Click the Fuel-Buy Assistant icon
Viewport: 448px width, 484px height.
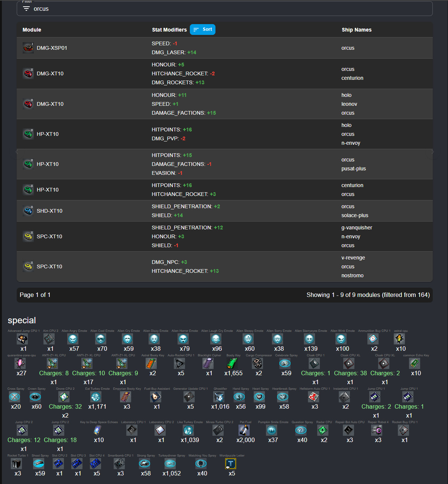coord(156,397)
